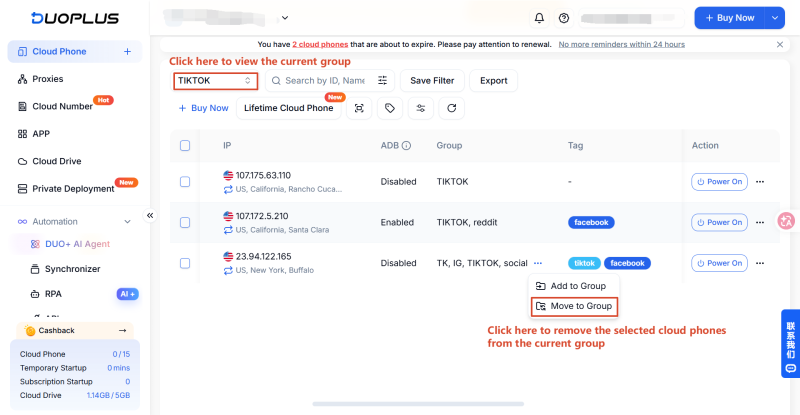Open more actions for 107.172.5.210 row
The height and width of the screenshot is (415, 800).
pos(760,223)
